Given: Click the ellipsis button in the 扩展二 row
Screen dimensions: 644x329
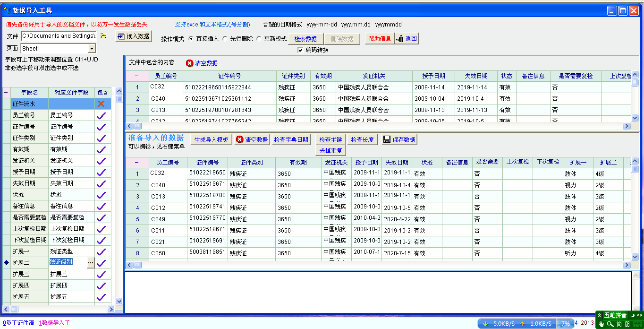Looking at the screenshot, I should (x=91, y=263).
